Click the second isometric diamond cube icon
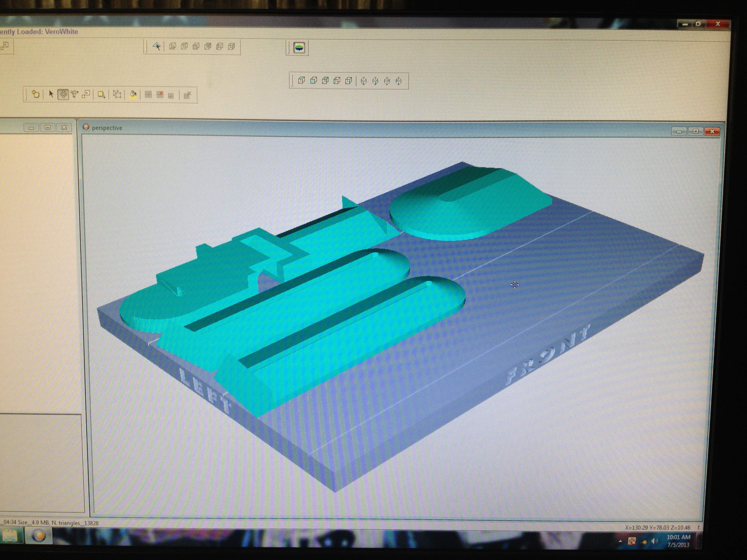Image resolution: width=747 pixels, height=560 pixels. pyautogui.click(x=375, y=81)
